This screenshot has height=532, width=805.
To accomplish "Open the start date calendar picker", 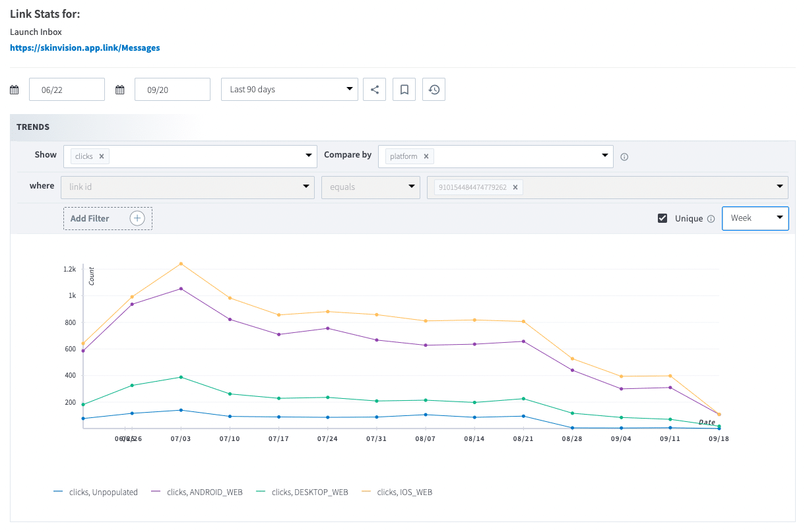I will point(14,89).
